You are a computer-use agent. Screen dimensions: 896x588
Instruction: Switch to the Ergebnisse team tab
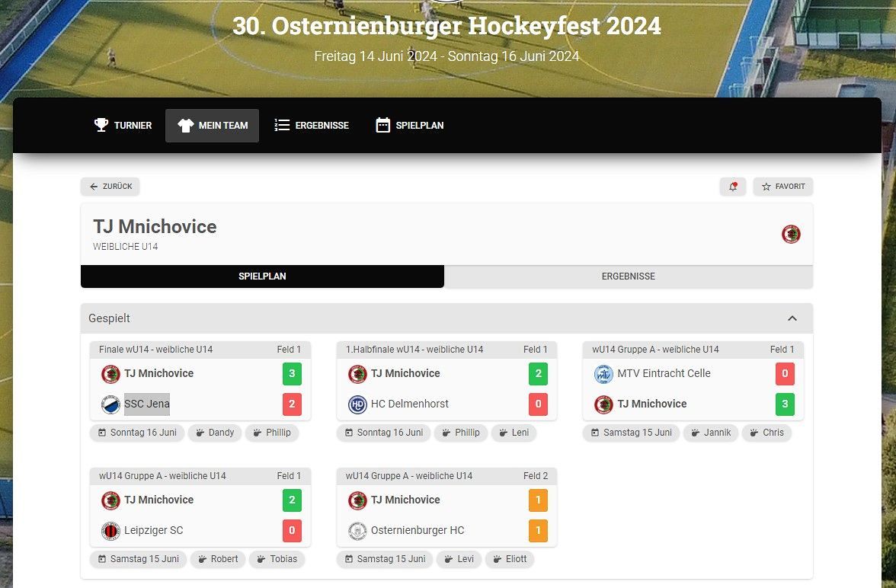coord(628,276)
